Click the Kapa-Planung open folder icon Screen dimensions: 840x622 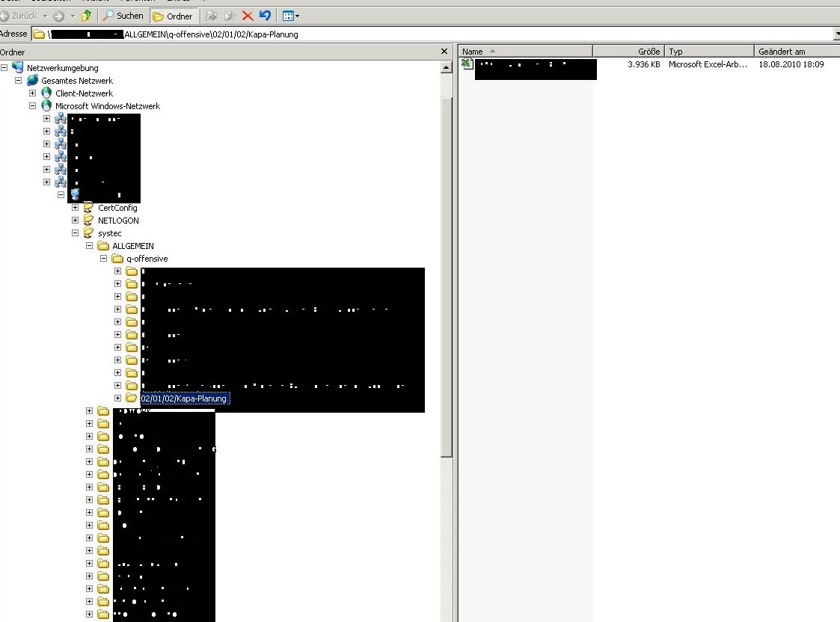(x=131, y=398)
